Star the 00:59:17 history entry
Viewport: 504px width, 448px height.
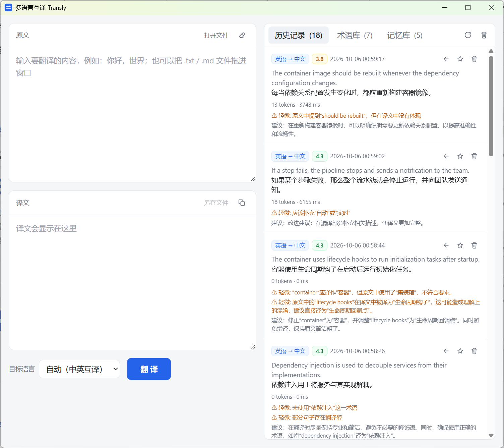460,59
